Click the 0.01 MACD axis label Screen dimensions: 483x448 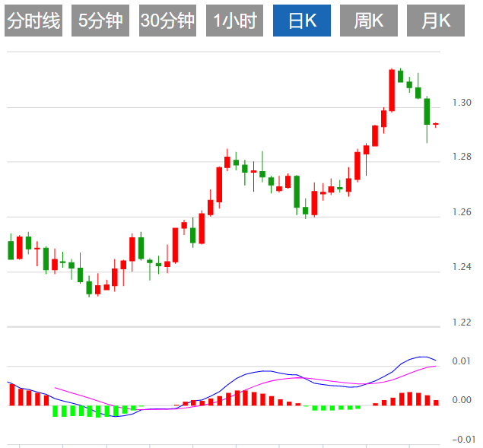461,361
